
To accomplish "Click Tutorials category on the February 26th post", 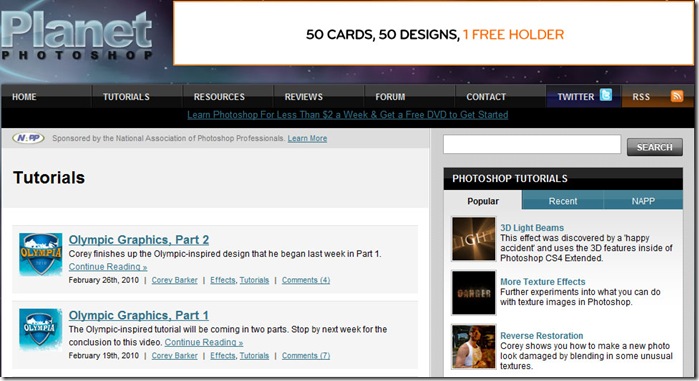I will pos(254,280).
